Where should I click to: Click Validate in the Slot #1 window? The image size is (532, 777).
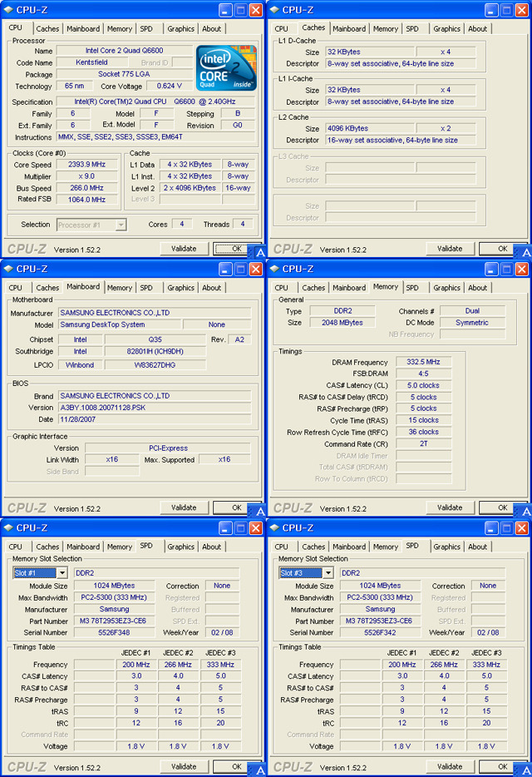point(184,766)
